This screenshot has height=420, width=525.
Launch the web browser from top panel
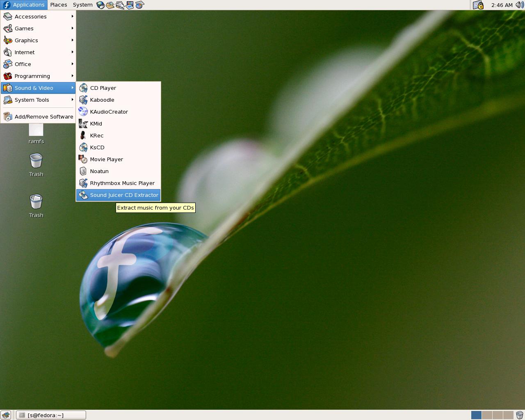pyautogui.click(x=100, y=5)
